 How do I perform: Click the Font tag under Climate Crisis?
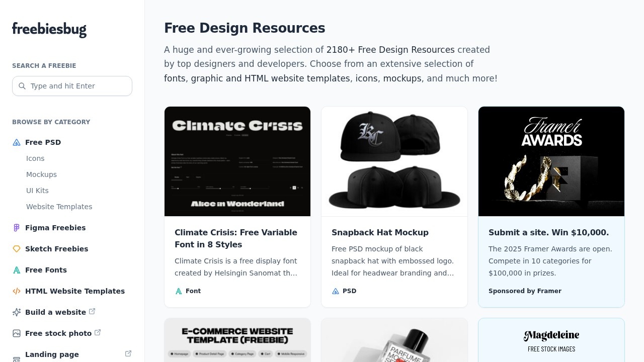click(188, 291)
